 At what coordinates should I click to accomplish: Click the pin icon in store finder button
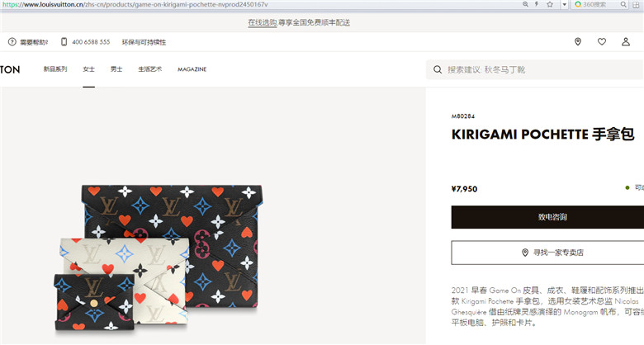(525, 253)
